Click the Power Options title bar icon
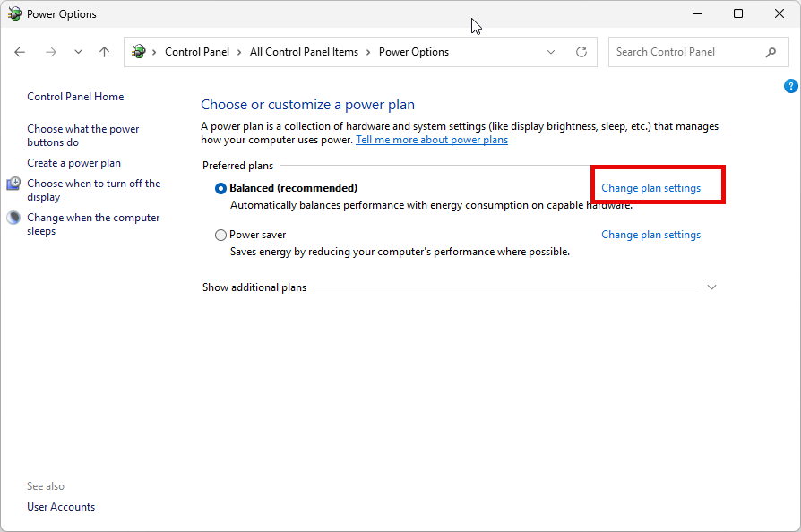Viewport: 801px width, 532px height. tap(14, 14)
